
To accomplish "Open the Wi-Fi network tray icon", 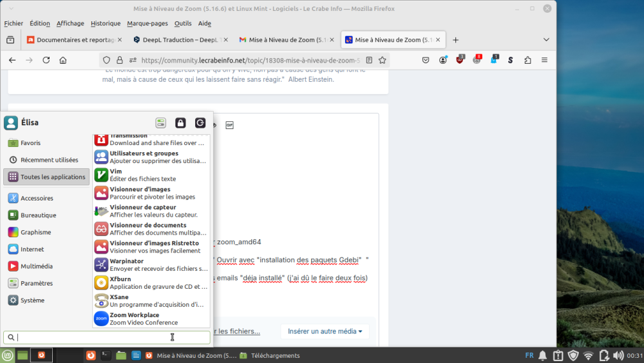I will 589,356.
